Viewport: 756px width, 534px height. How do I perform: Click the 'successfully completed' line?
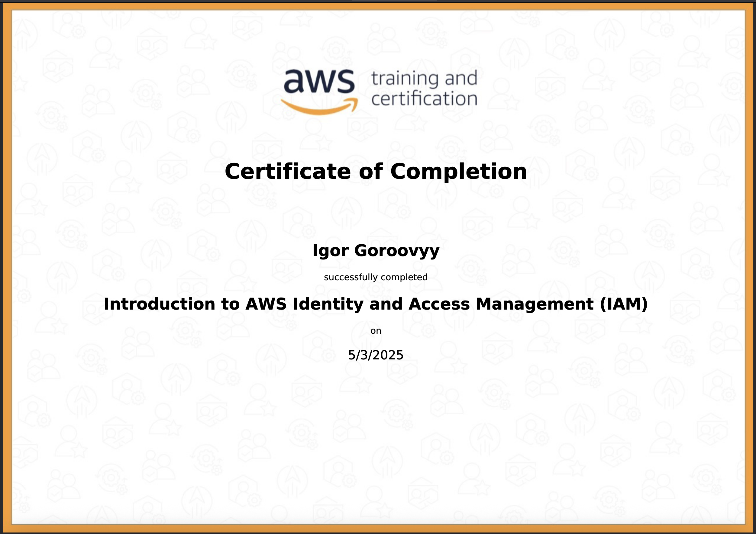click(376, 277)
